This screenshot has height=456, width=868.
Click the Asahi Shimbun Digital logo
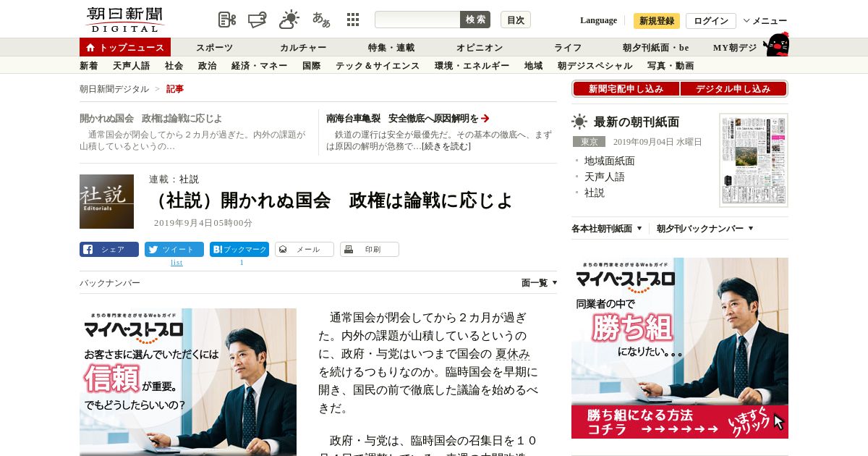(x=124, y=20)
